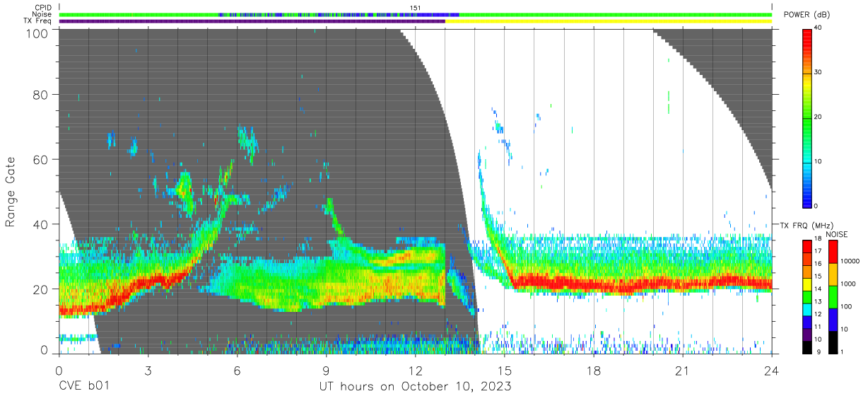Viewport: 868px width, 401px height.
Task: Click y-axis tick label 40
Action: (x=40, y=223)
